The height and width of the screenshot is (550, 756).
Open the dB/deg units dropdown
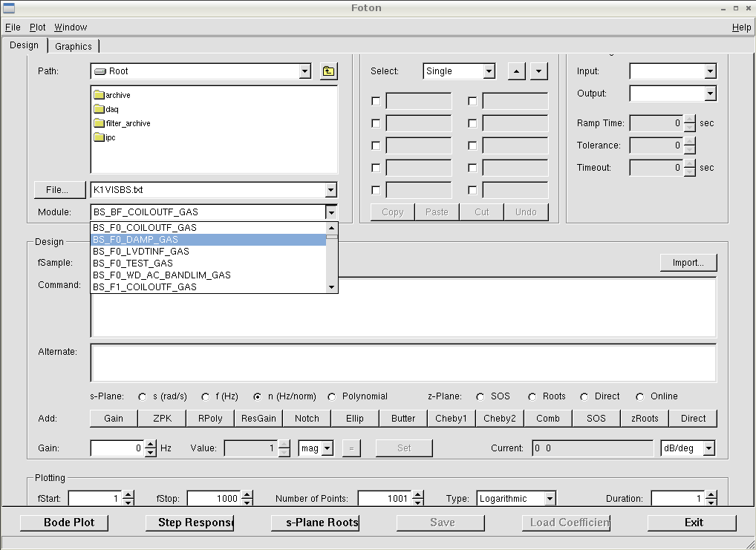(x=709, y=448)
